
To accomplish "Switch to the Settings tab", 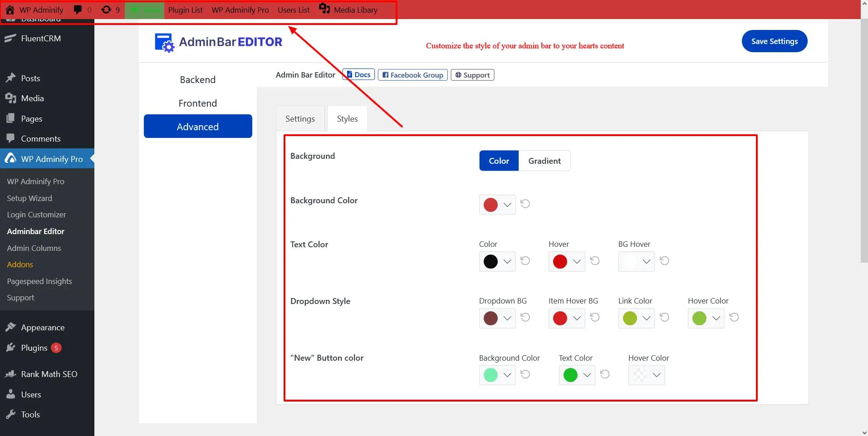I will pyautogui.click(x=299, y=118).
